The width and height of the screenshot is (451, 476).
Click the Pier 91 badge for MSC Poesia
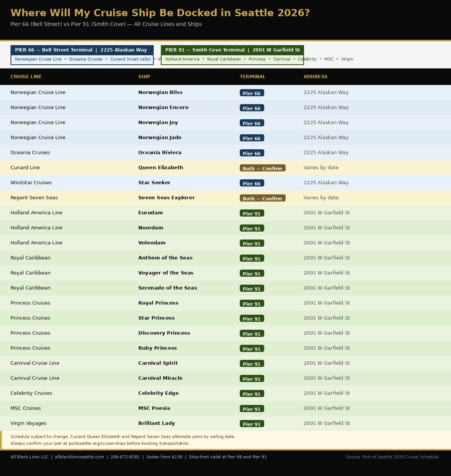(252, 409)
